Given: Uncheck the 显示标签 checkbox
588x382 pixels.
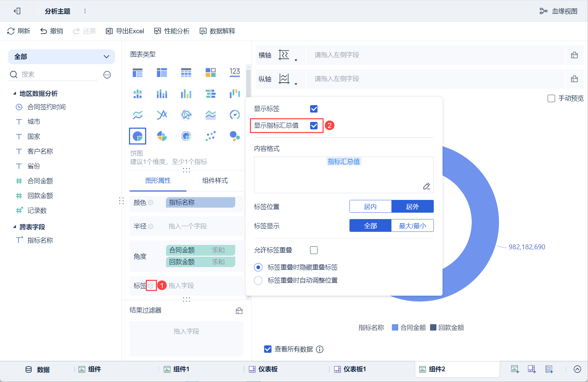Looking at the screenshot, I should click(x=314, y=109).
